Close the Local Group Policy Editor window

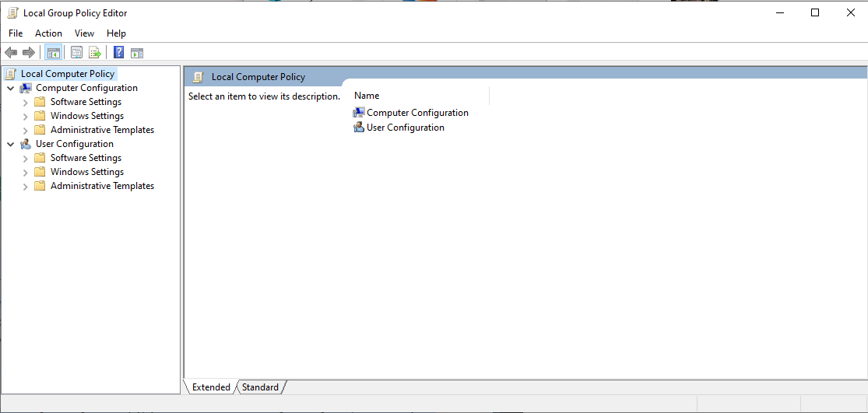[851, 12]
